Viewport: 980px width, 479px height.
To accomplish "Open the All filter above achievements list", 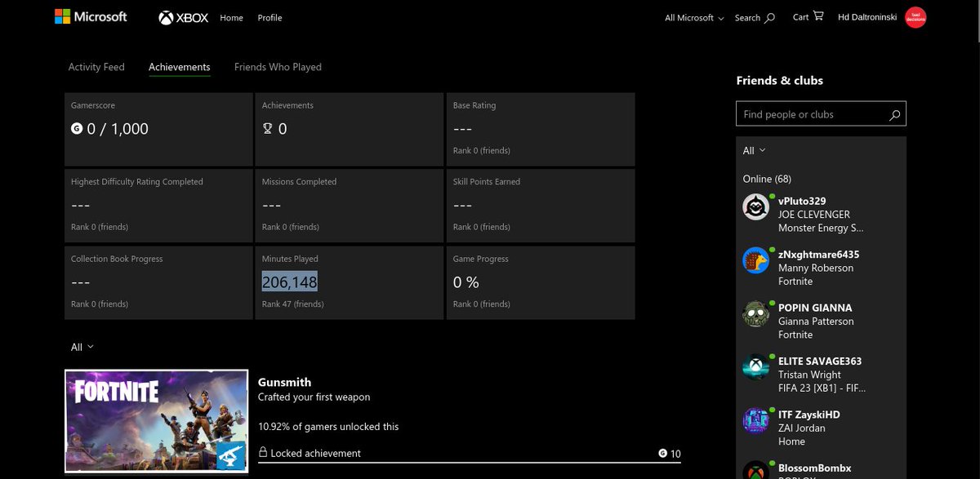I will [x=82, y=347].
